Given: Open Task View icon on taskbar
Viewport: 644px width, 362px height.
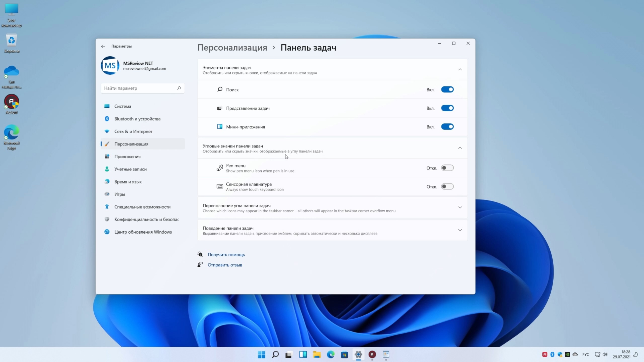Looking at the screenshot, I should pos(289,354).
